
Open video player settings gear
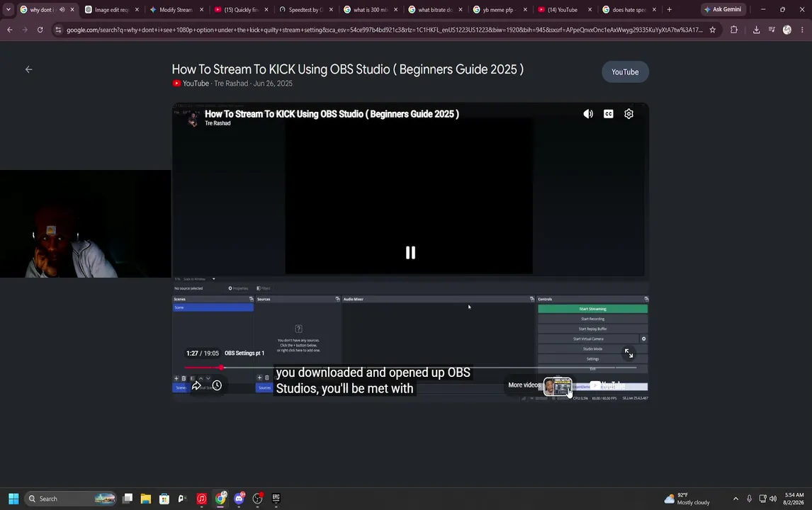[628, 114]
